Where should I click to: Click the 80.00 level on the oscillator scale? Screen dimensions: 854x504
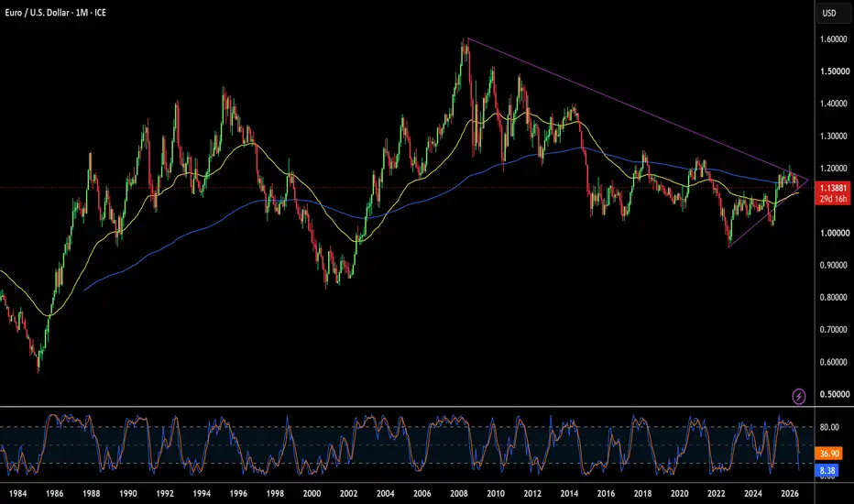pos(829,427)
